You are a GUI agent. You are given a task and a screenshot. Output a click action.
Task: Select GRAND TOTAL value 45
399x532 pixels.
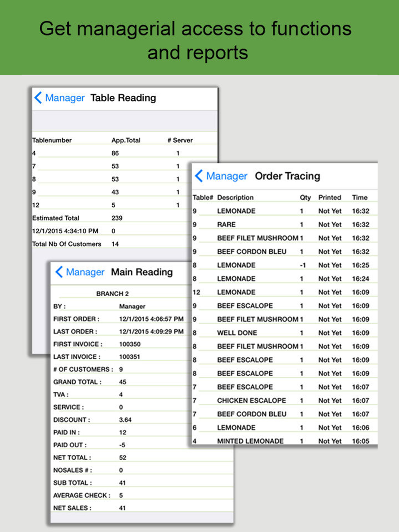click(123, 382)
